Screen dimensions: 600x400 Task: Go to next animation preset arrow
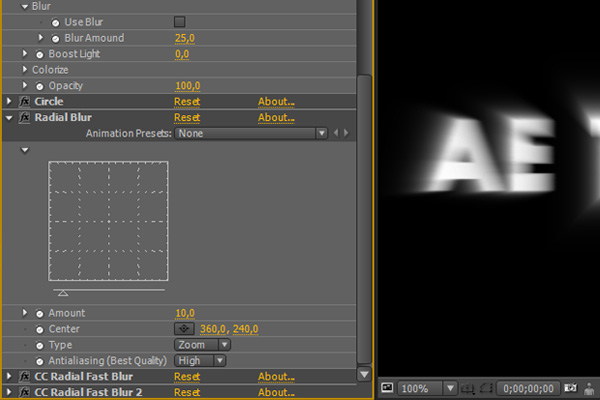tap(346, 133)
